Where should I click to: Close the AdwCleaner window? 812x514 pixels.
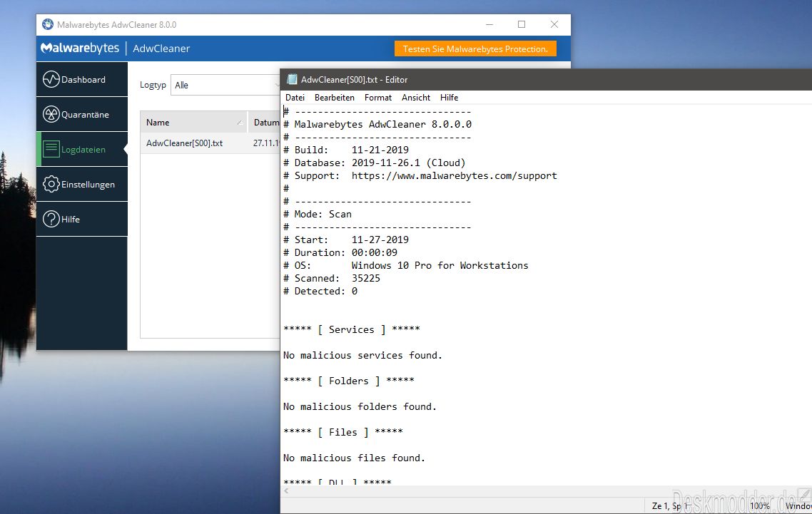coord(554,24)
